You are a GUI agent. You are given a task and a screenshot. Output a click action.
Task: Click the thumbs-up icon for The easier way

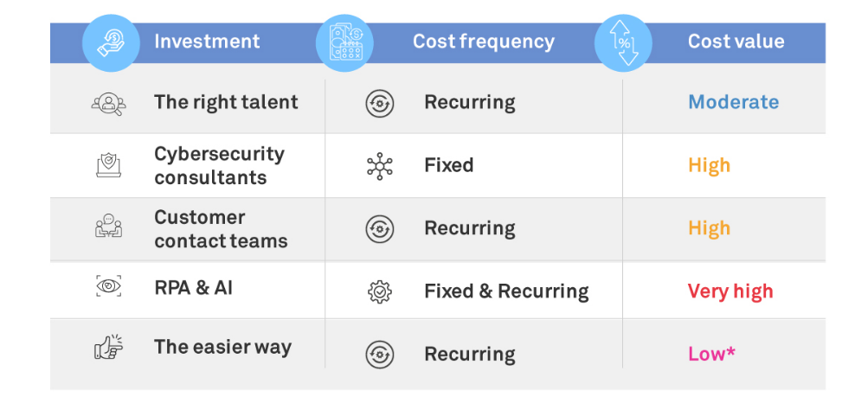(x=108, y=348)
